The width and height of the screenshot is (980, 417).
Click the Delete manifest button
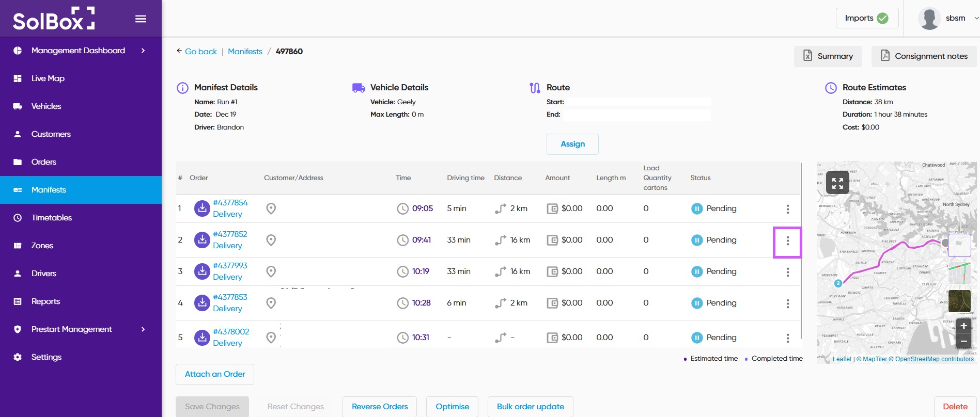point(955,407)
